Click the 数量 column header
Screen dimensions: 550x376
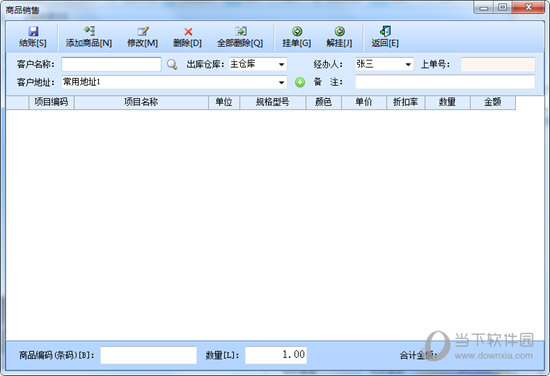(x=448, y=102)
